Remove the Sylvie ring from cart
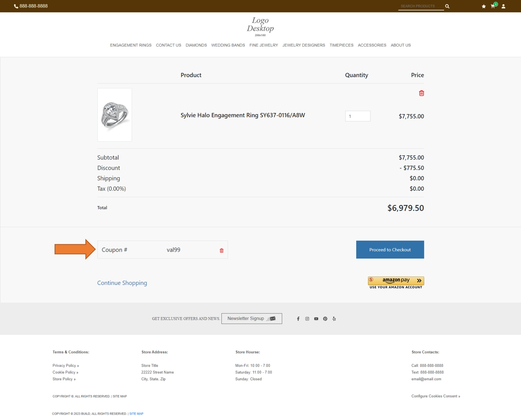The width and height of the screenshot is (521, 420). coord(421,93)
